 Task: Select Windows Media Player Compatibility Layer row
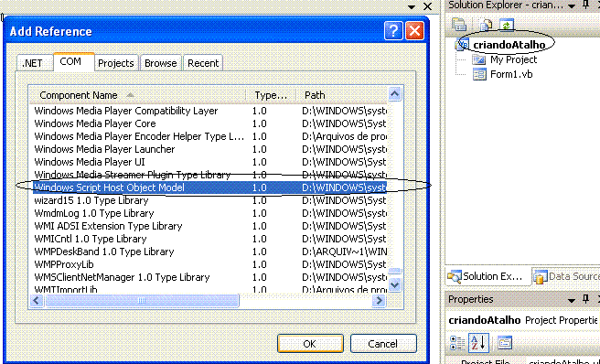coord(209,111)
